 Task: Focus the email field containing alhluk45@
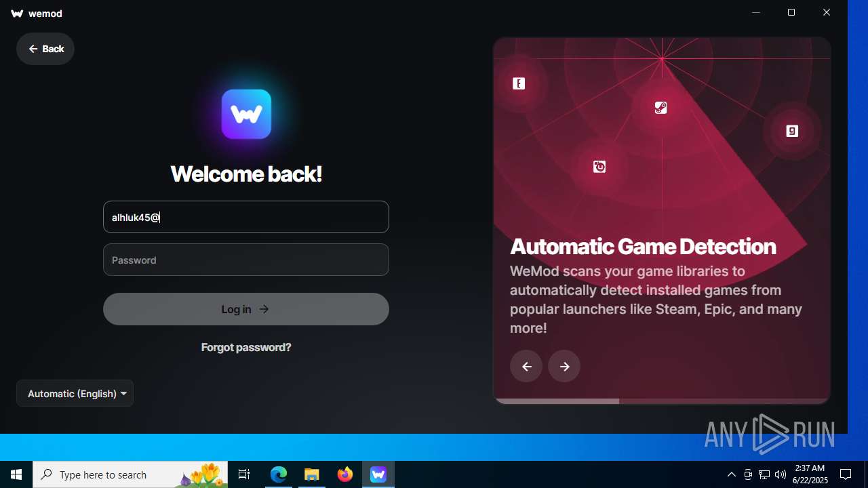[x=246, y=217]
